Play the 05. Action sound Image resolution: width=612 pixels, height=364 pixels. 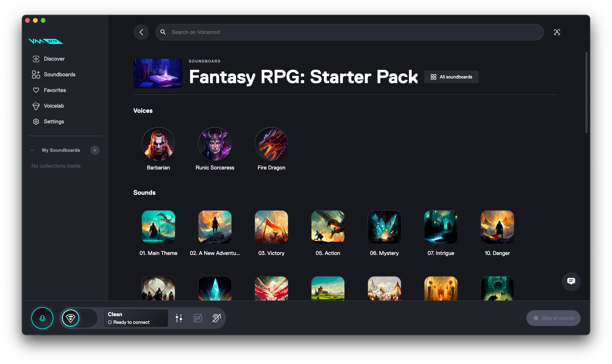tap(328, 227)
